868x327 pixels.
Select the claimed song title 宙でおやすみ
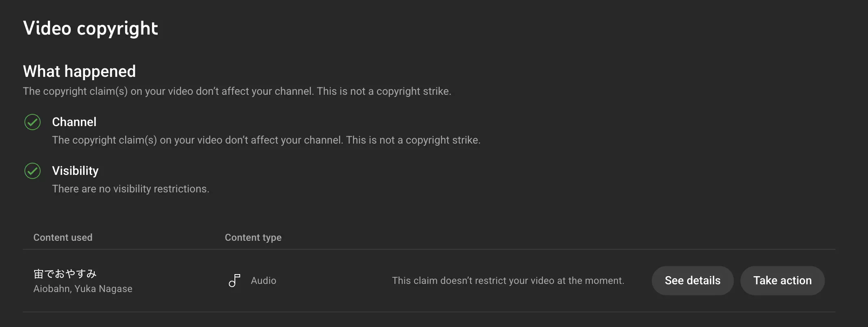click(65, 274)
